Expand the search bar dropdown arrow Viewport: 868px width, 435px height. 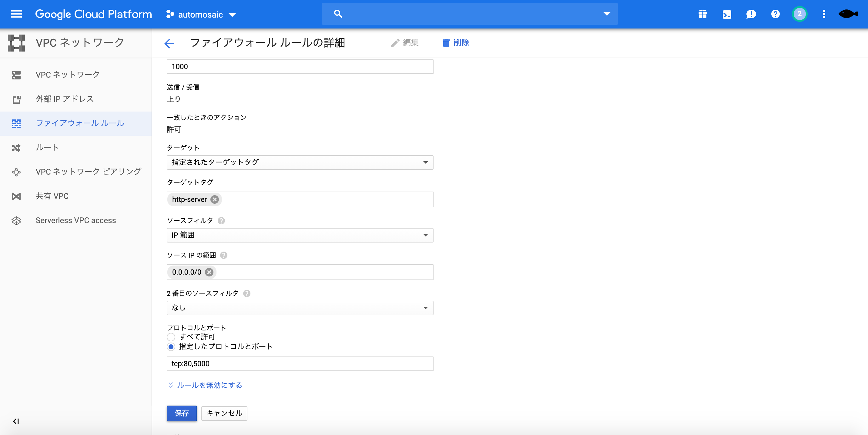[x=607, y=14]
